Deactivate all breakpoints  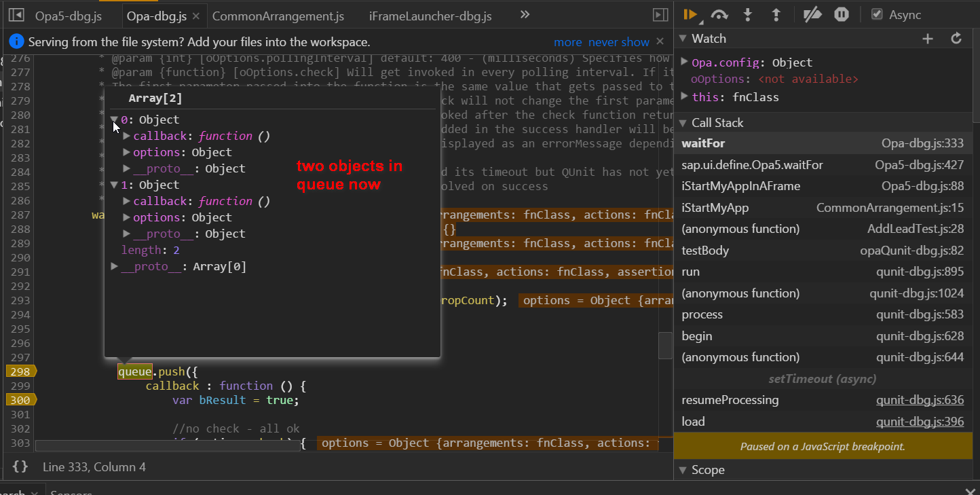point(812,14)
